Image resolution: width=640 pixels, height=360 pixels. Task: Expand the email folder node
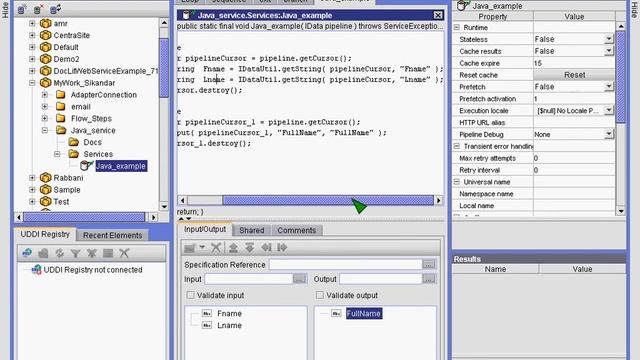(x=45, y=107)
